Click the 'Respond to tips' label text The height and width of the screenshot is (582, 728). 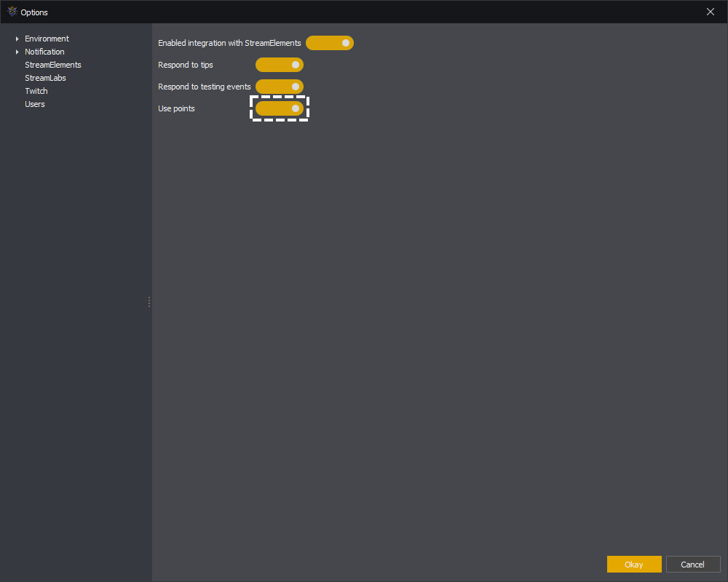(185, 65)
